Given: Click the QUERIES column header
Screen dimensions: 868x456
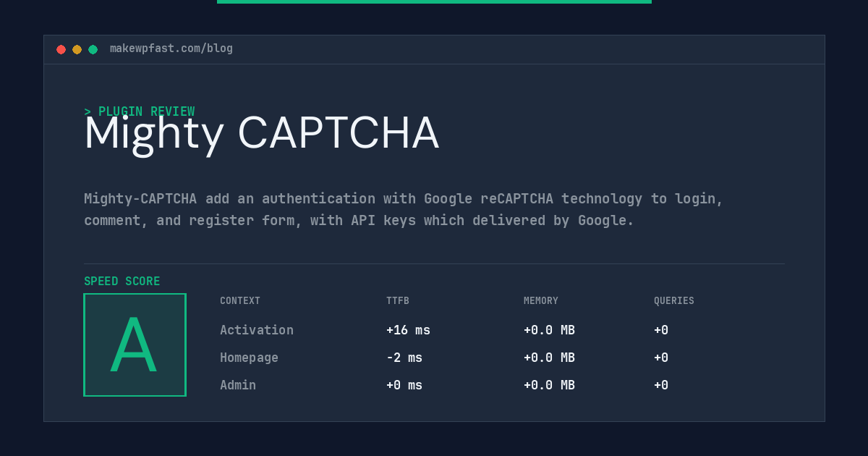Looking at the screenshot, I should pyautogui.click(x=674, y=301).
